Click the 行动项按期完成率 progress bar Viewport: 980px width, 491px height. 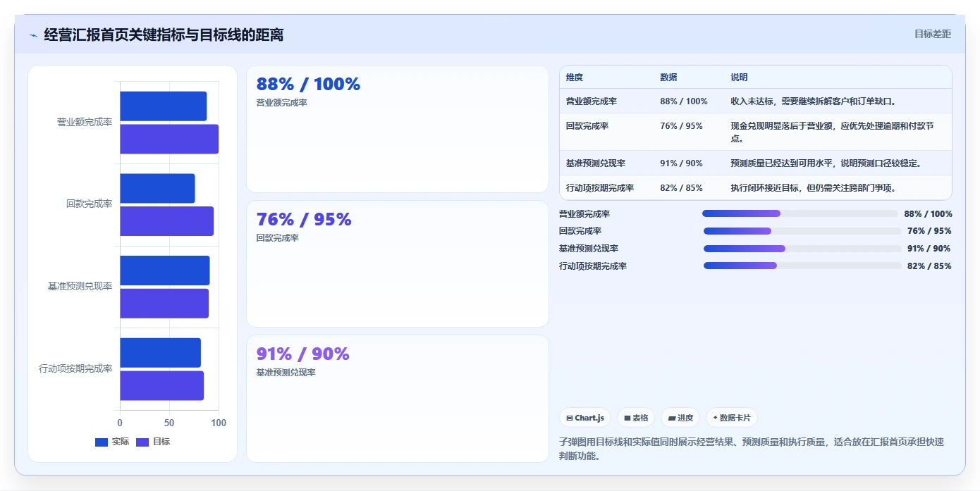point(802,266)
